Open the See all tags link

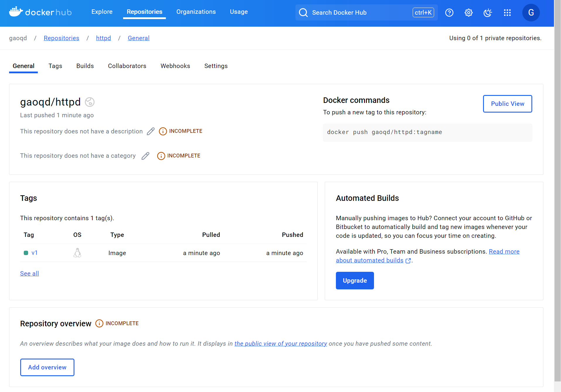[29, 274]
